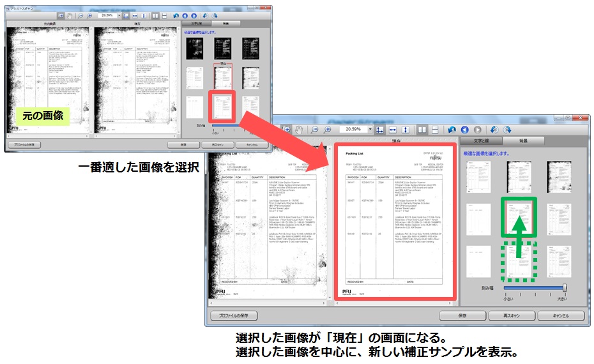The height and width of the screenshot is (364, 594).
Task: Click 保存 button in front window
Action: 462,315
